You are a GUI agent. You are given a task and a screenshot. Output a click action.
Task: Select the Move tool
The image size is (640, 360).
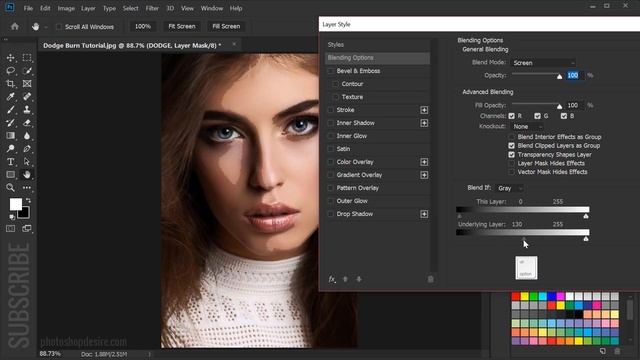[11, 58]
